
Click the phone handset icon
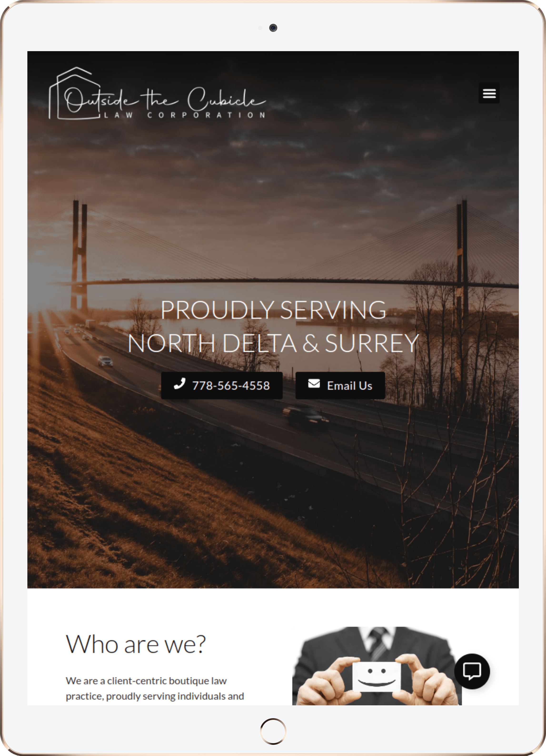click(x=179, y=384)
